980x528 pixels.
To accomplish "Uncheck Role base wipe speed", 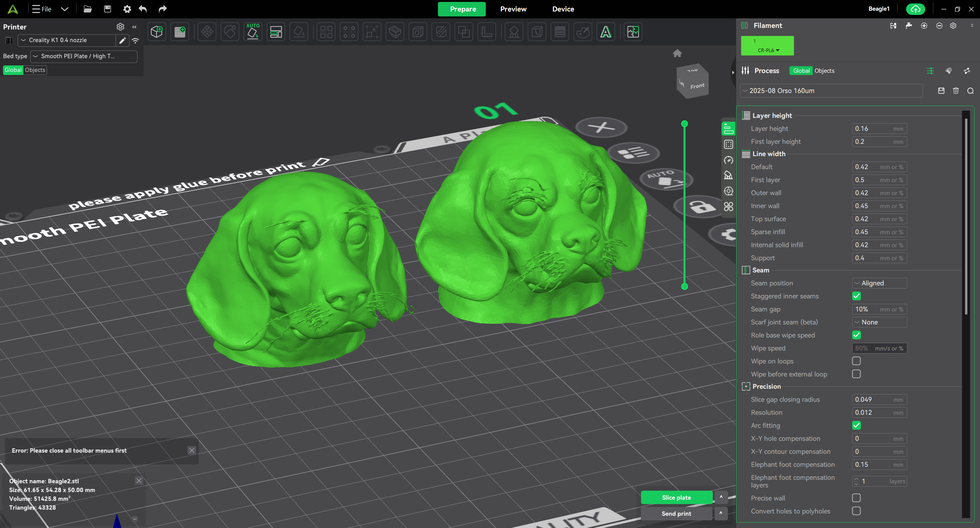I will tap(856, 335).
